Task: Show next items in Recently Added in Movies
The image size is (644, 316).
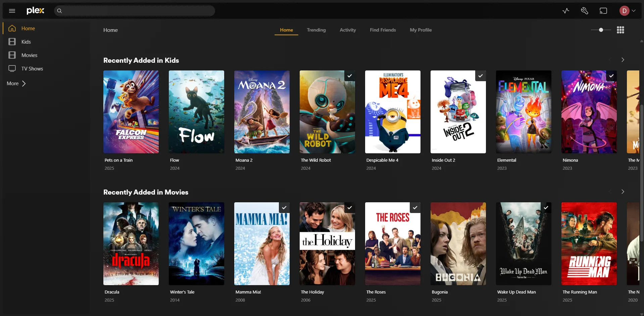Action: coord(623,192)
